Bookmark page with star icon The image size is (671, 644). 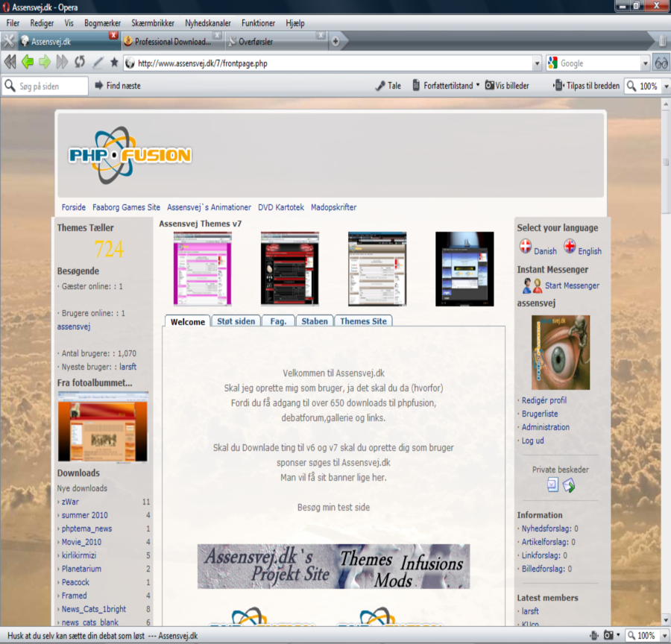pyautogui.click(x=114, y=63)
